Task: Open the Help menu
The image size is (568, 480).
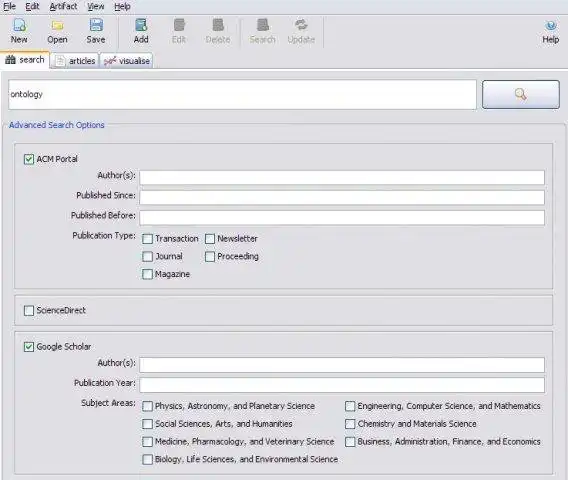Action: 122,7
